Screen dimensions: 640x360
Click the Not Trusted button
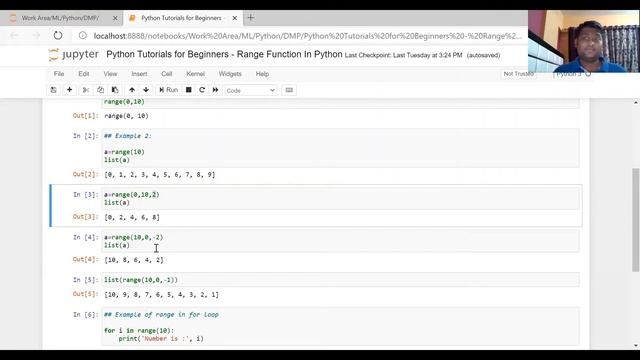[x=518, y=74]
